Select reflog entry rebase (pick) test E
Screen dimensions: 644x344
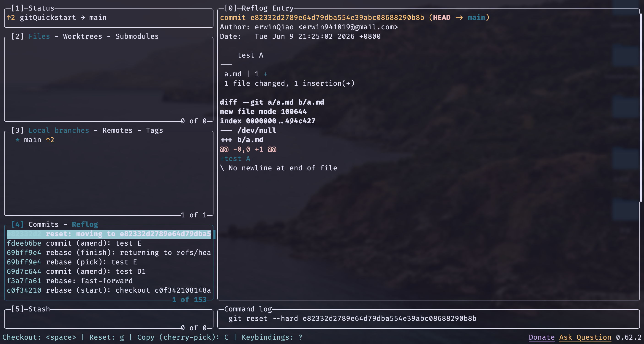click(109, 262)
